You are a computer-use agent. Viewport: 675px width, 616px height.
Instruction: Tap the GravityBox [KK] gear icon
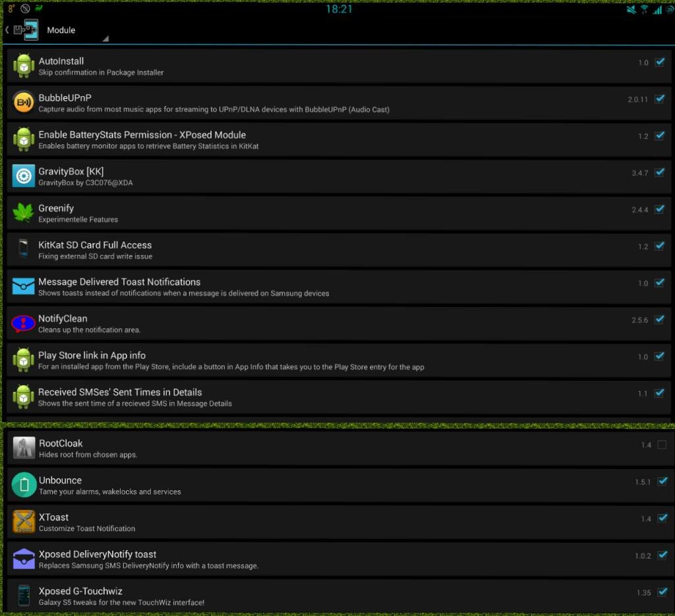(24, 176)
